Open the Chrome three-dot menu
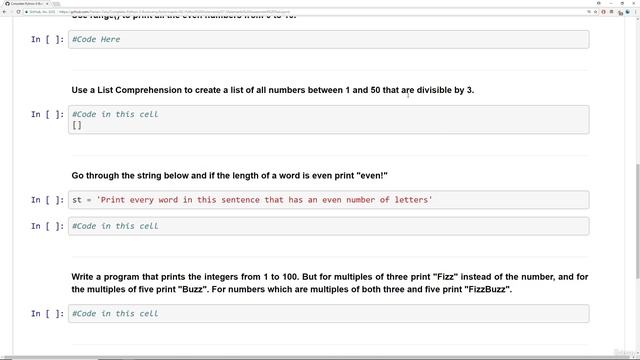640x360 pixels. 636,12
